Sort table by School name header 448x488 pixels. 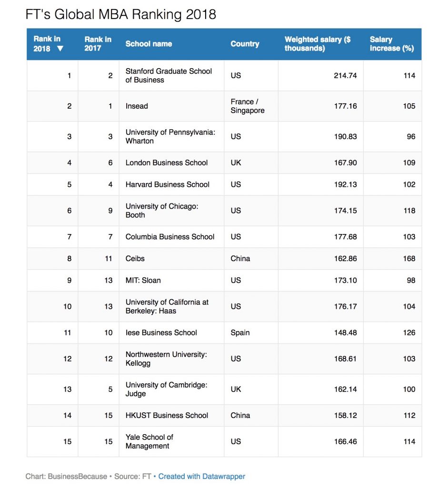click(149, 44)
